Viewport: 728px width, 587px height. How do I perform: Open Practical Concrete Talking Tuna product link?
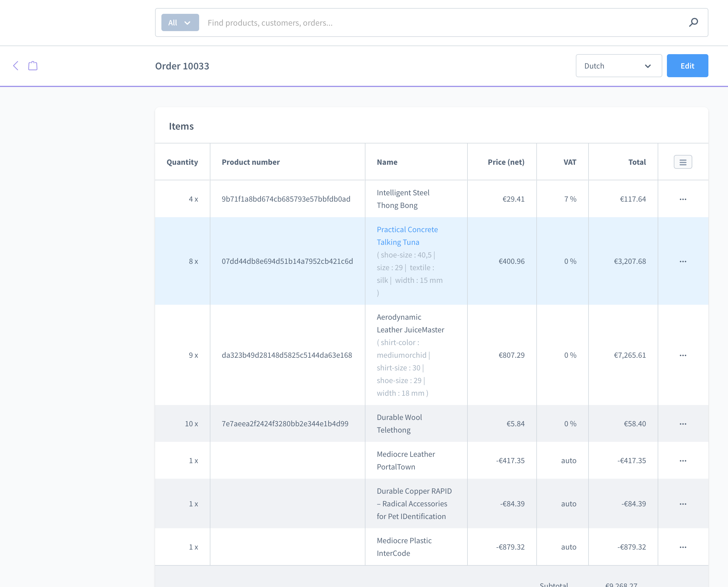(407, 236)
